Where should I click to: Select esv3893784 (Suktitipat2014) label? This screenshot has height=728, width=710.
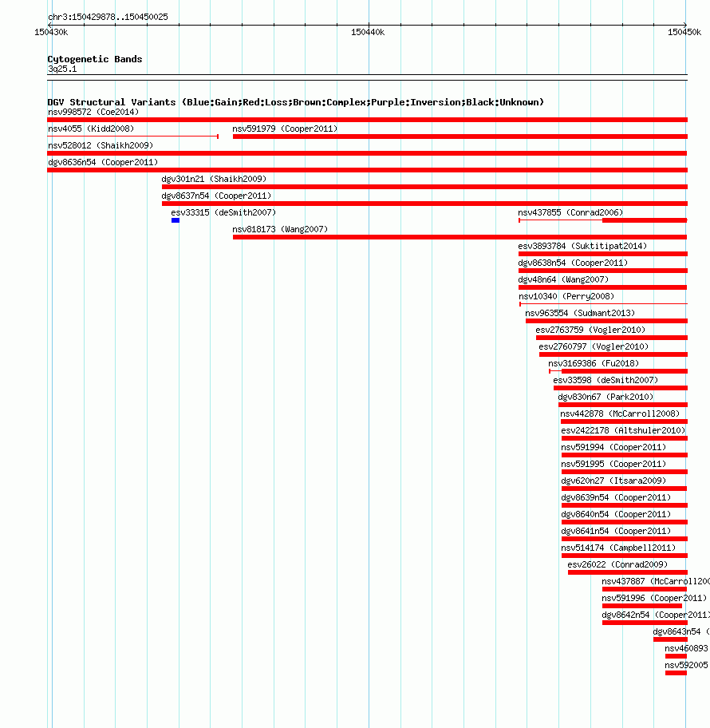(582, 246)
